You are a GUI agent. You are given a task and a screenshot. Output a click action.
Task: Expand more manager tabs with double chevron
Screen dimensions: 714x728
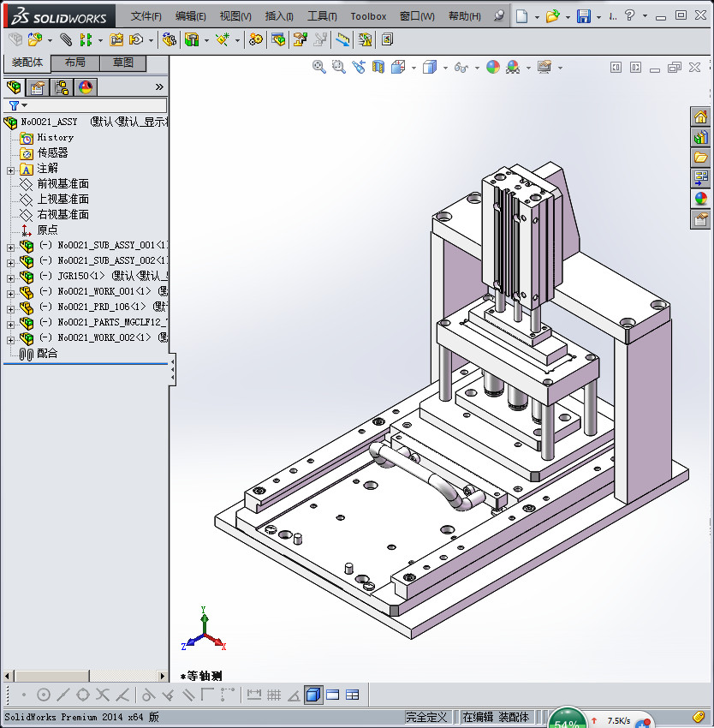[159, 87]
